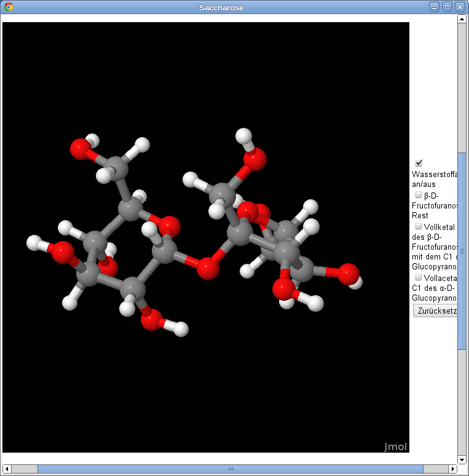Enable the β-D-Fructofuranosyl-Rest checkbox
469x476 pixels.
coord(419,195)
